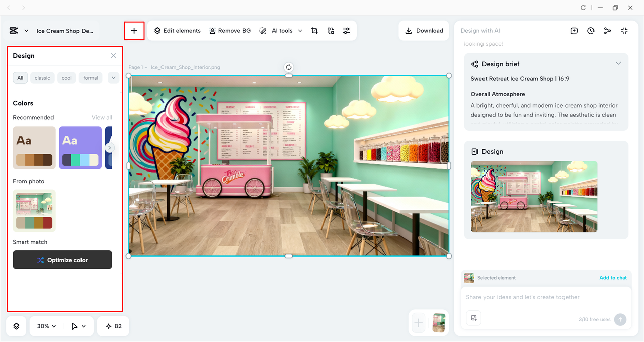The image size is (644, 342).
Task: Click the Download button
Action: point(424,31)
